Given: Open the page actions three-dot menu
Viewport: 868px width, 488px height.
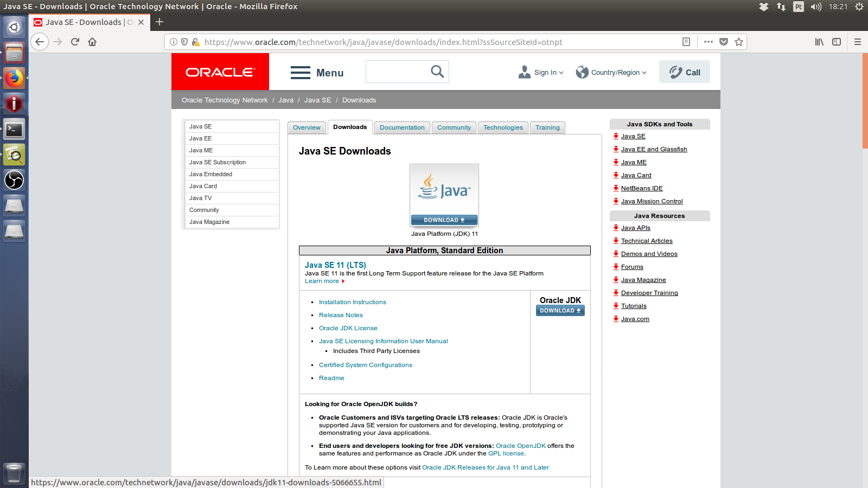Looking at the screenshot, I should [x=708, y=42].
